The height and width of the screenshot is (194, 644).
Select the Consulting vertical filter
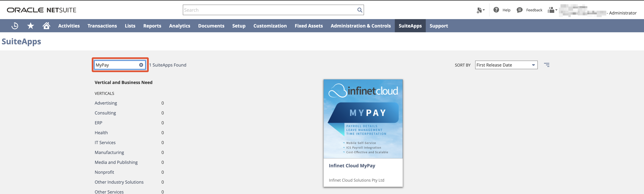[x=105, y=113]
